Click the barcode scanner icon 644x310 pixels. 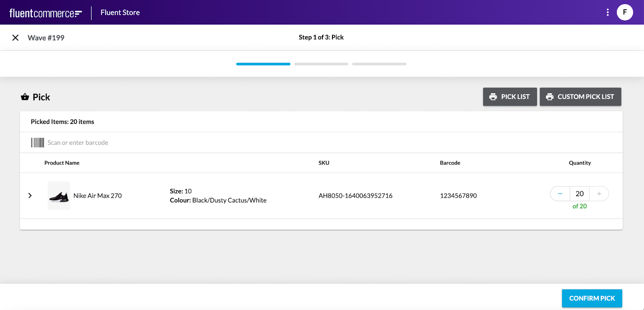[x=37, y=143]
